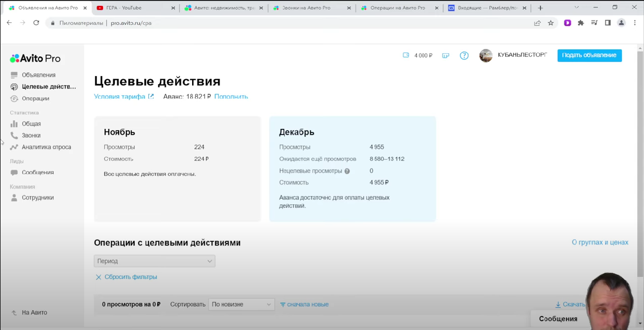
Task: Open the help question mark icon
Action: click(464, 56)
